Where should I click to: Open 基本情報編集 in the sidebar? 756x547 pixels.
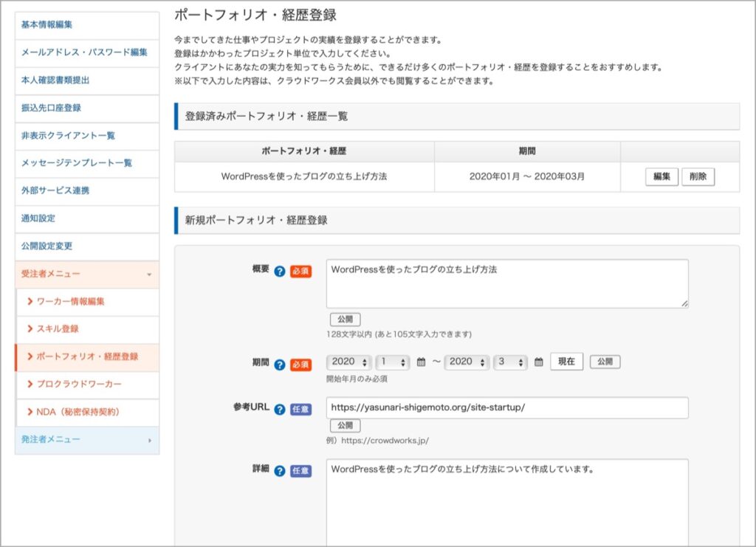pos(87,25)
